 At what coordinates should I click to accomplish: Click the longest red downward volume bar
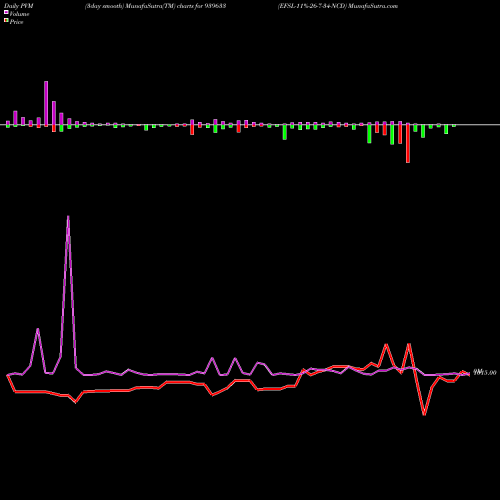click(408, 144)
